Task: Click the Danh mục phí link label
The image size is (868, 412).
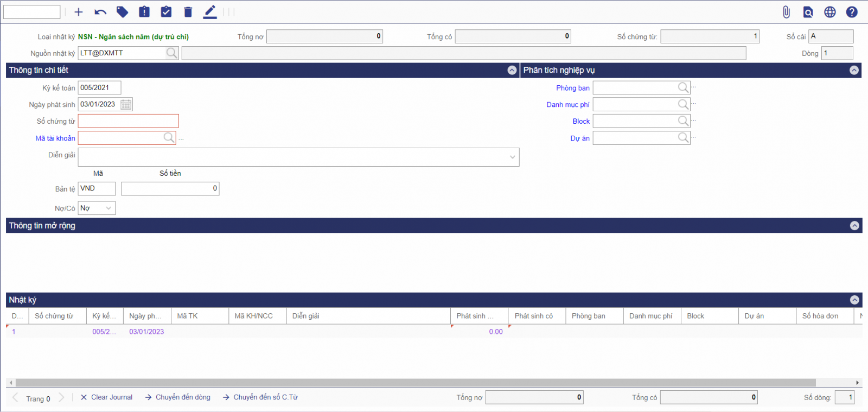Action: coord(568,105)
